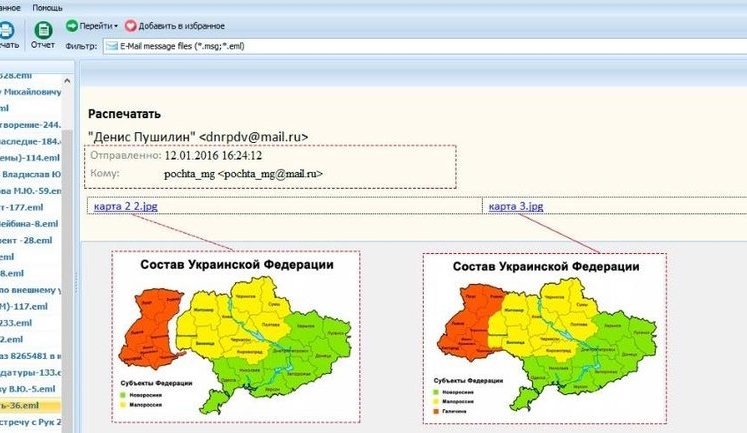Click sent date 12.01.2016 16:24:12
747x433 pixels.
(213, 156)
